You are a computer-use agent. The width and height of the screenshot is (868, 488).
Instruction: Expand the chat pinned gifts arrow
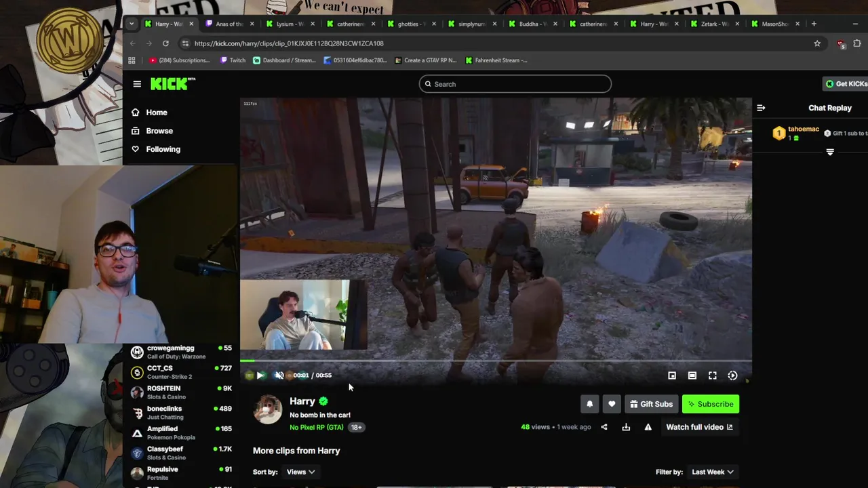tap(830, 152)
